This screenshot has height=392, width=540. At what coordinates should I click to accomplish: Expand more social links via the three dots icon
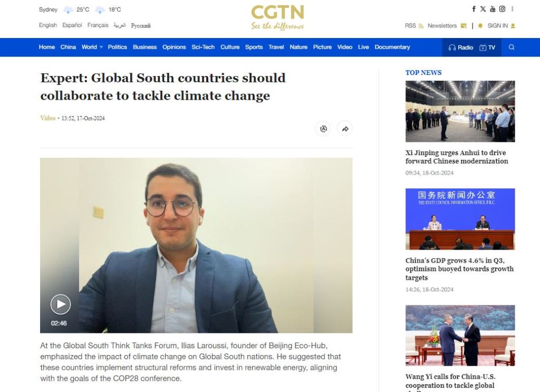512,9
